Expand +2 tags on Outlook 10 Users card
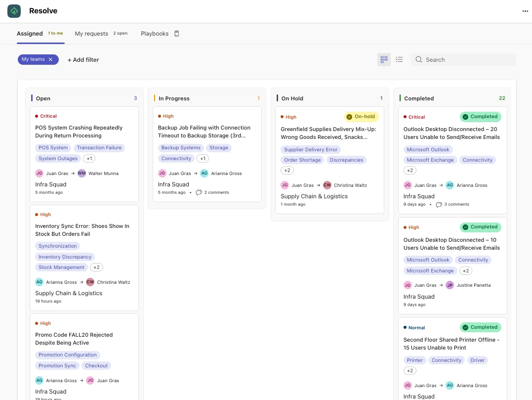This screenshot has width=532, height=400. [466, 270]
